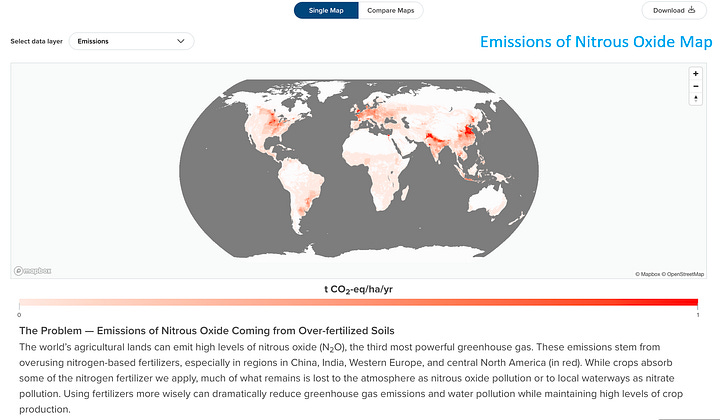This screenshot has height=420, width=720.
Task: Click the Select data layer label
Action: tap(36, 41)
